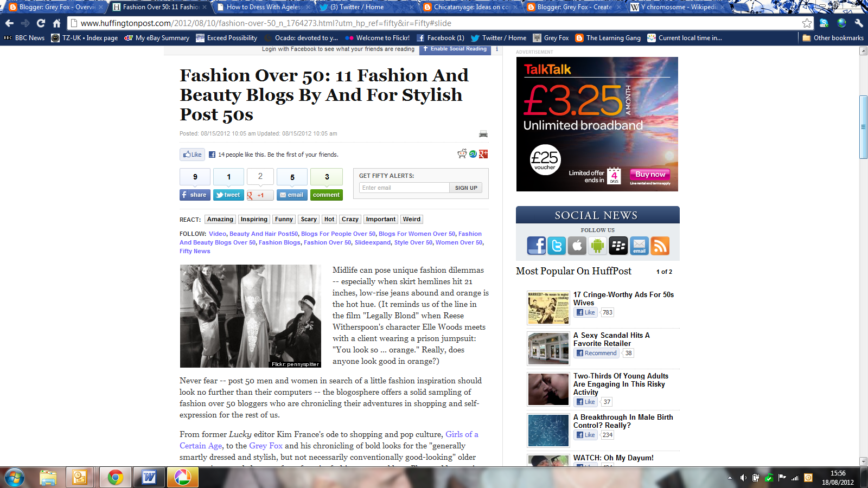Follow Beauty And Hair Post50 topic

264,234
